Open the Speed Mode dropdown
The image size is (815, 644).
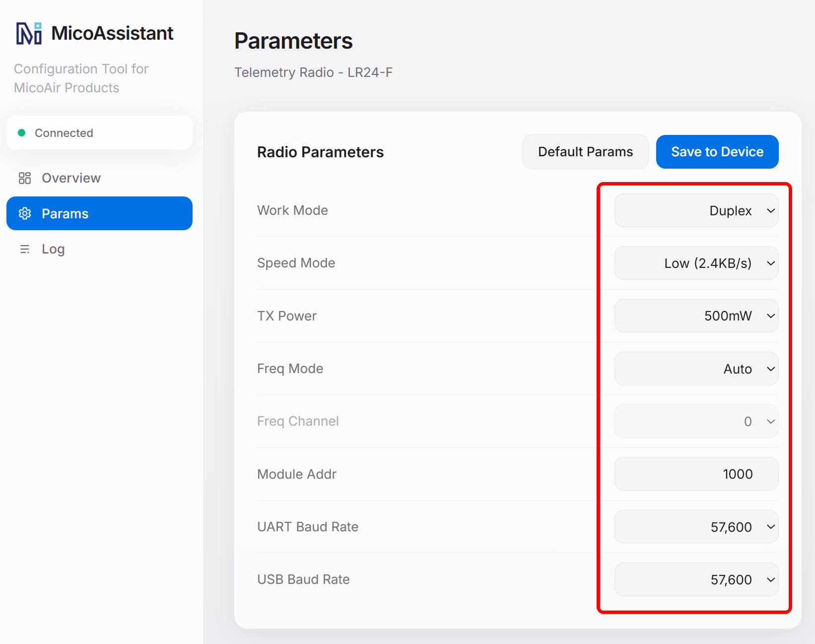coord(696,263)
